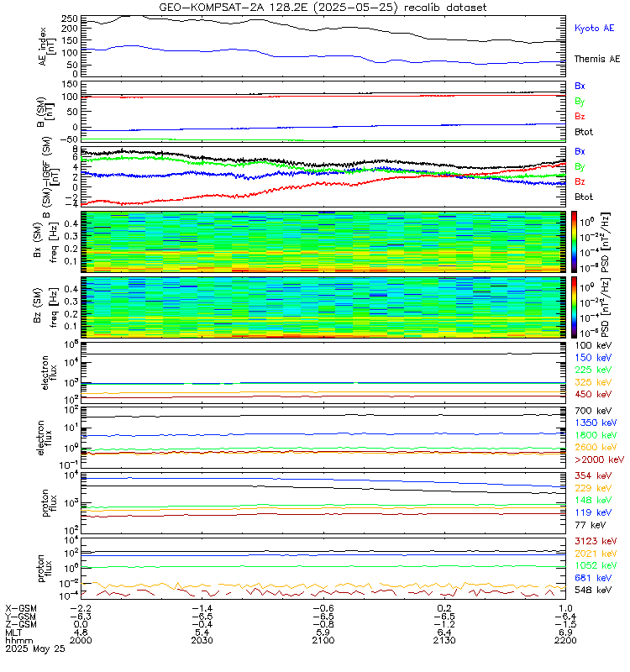Image resolution: width=630 pixels, height=672 pixels.
Task: Click the MLT value 5.4
Action: 202,633
